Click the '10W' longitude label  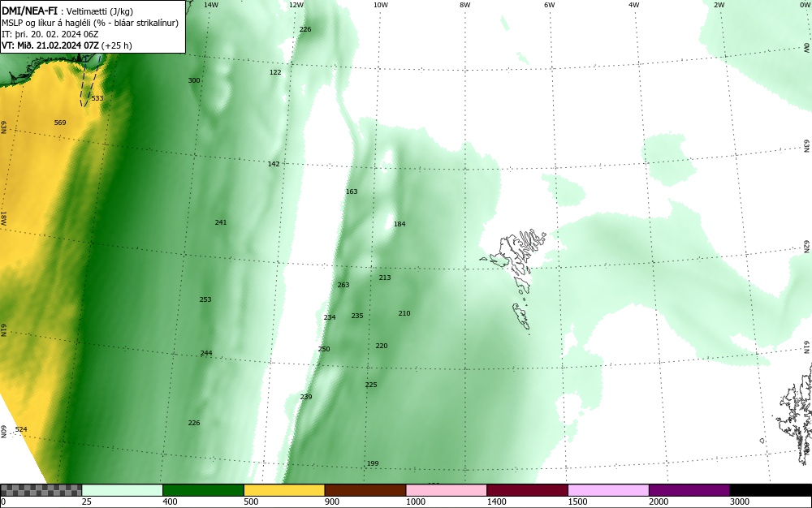point(381,5)
